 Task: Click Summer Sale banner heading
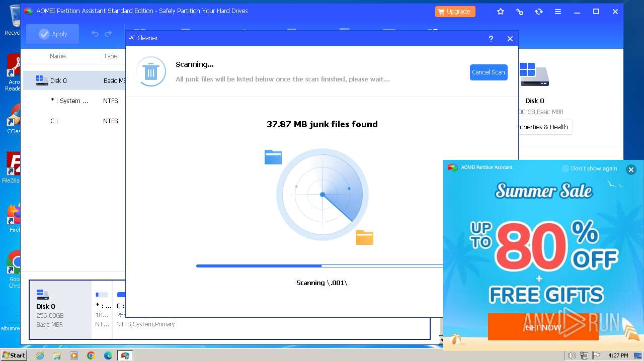tap(544, 191)
